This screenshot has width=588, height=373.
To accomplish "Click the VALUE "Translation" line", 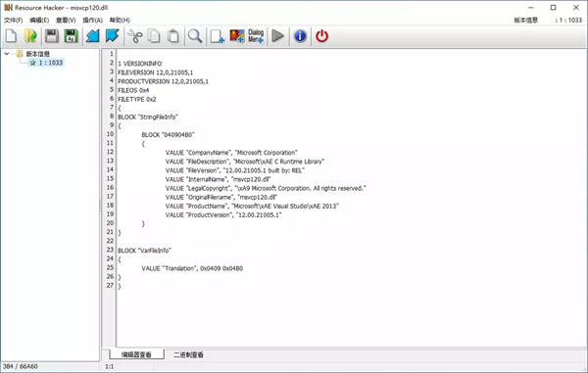I will coord(192,268).
